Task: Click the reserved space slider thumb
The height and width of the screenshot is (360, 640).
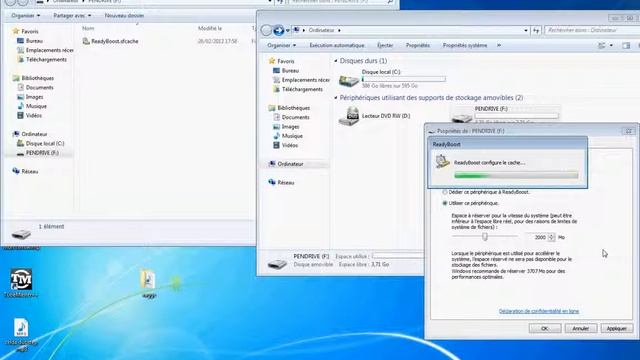Action: coord(484,236)
